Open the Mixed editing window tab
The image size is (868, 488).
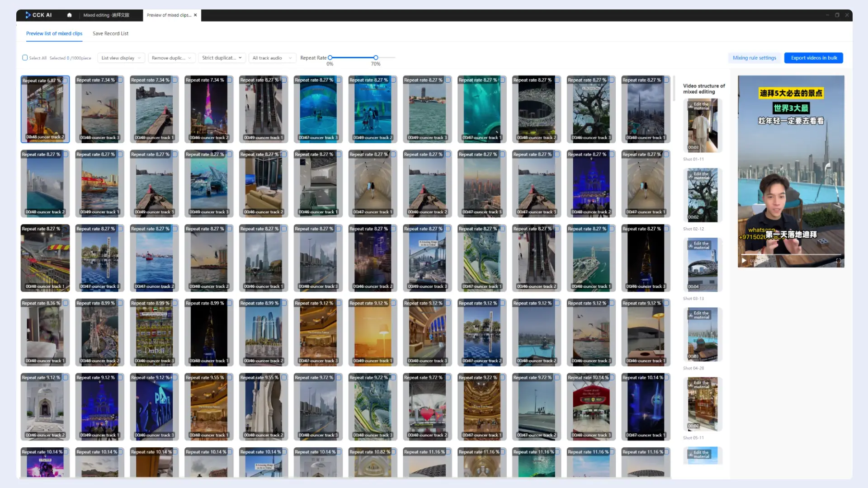point(106,15)
